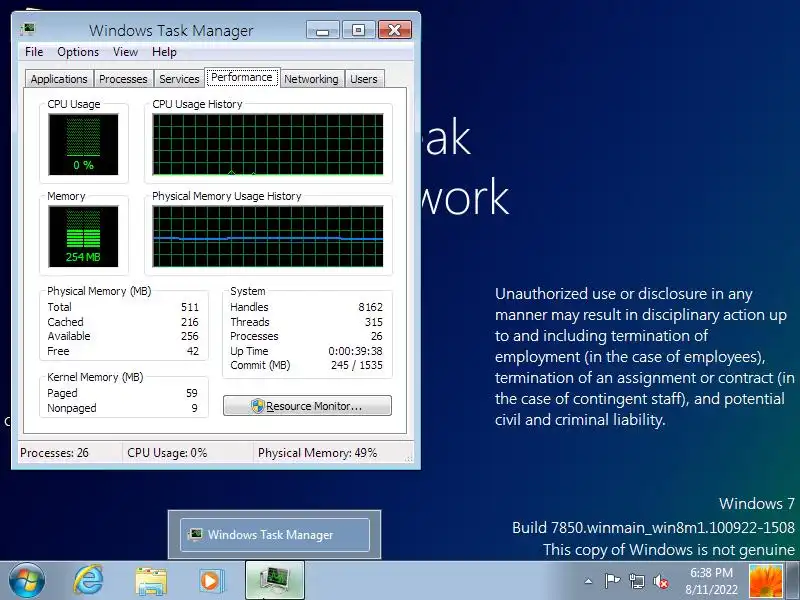Click the Commit value 245 / 1535
The image size is (800, 600).
tap(357, 365)
